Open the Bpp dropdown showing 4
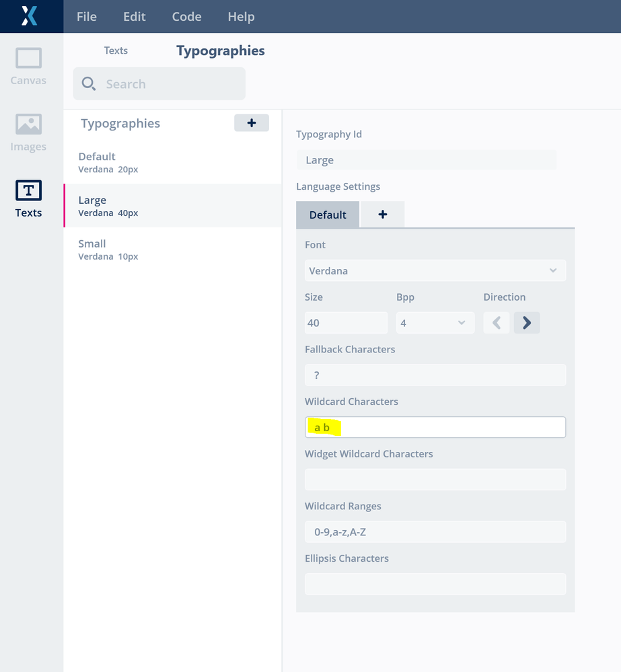Screen dimensions: 621x672 pos(435,323)
